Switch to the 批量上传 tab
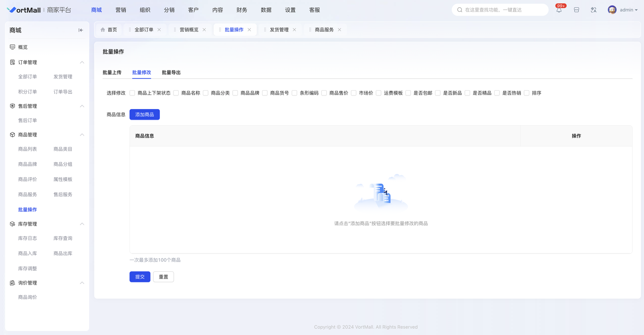 (112, 72)
